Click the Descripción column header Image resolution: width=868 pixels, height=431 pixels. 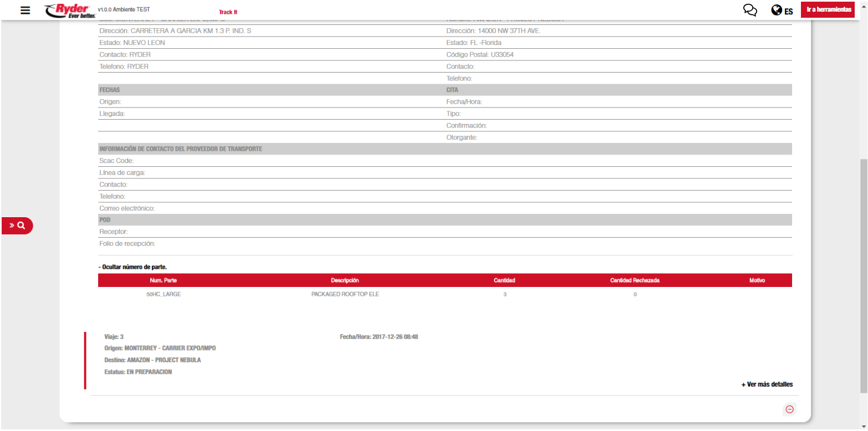coord(345,280)
